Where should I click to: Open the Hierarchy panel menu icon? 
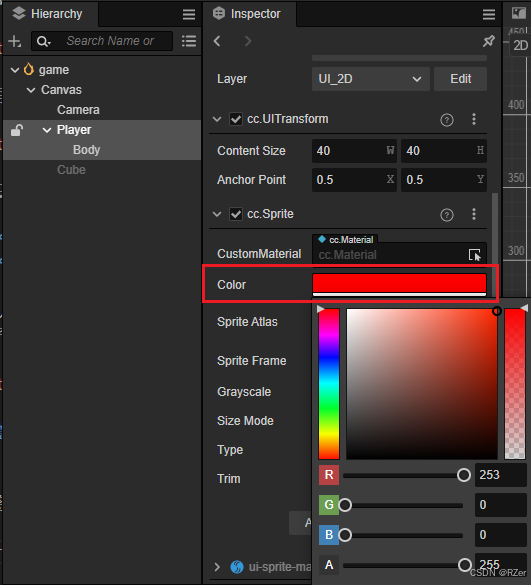[189, 15]
